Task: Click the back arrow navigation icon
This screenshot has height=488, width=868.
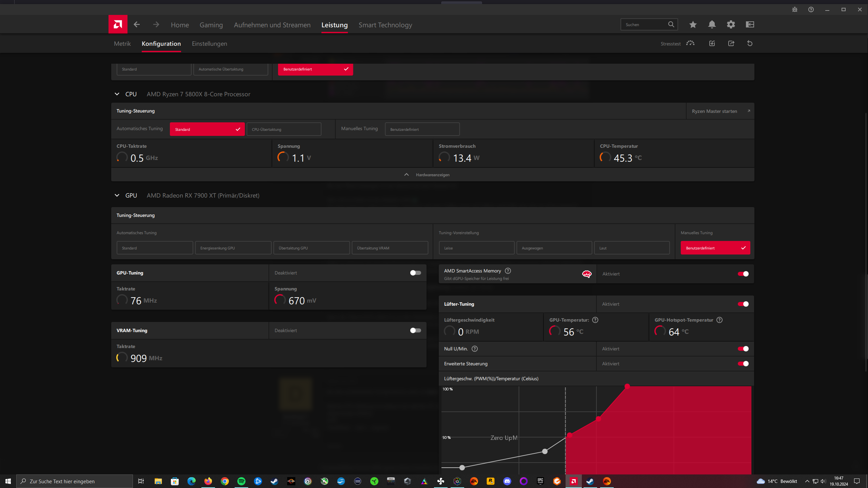Action: click(137, 24)
